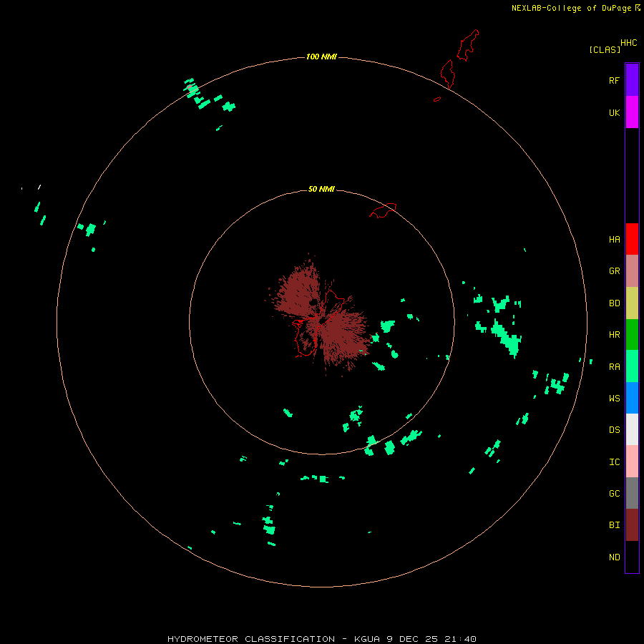Image resolution: width=644 pixels, height=644 pixels.
Task: Click the WS label in legend
Action: tap(614, 399)
